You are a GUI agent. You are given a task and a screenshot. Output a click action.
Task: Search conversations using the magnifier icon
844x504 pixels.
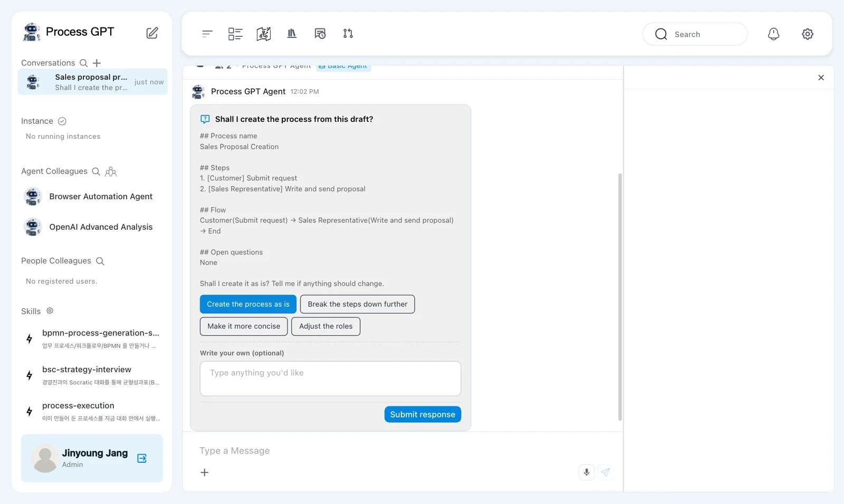click(x=83, y=63)
